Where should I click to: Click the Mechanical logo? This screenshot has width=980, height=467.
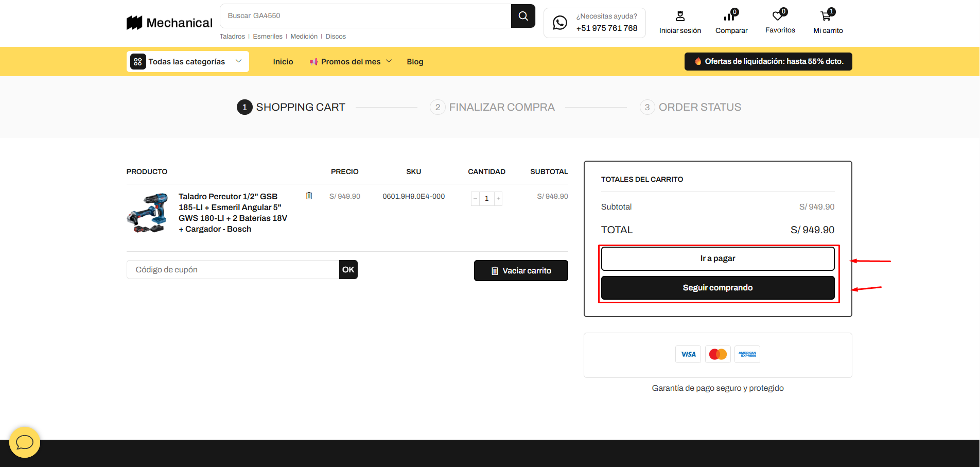coord(169,23)
